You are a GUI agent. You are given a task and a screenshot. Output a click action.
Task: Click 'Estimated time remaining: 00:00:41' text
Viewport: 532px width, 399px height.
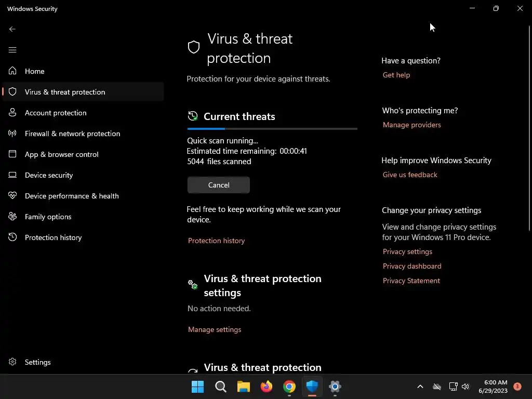click(x=247, y=151)
